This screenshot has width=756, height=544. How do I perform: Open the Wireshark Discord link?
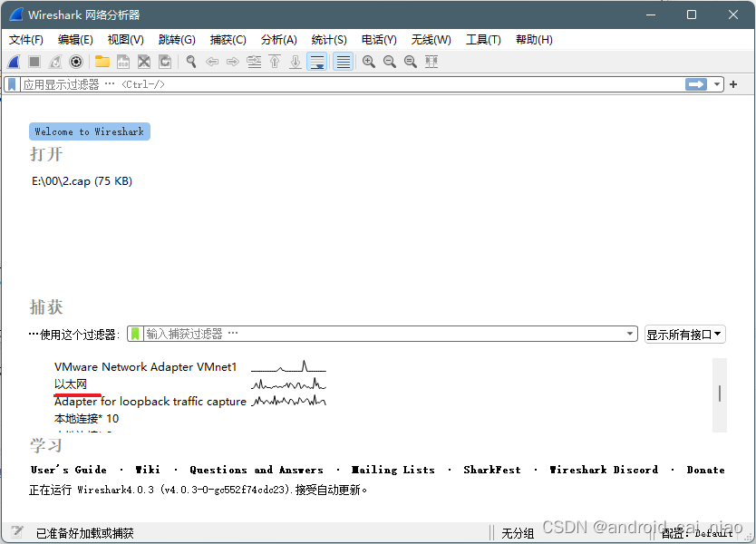point(604,470)
